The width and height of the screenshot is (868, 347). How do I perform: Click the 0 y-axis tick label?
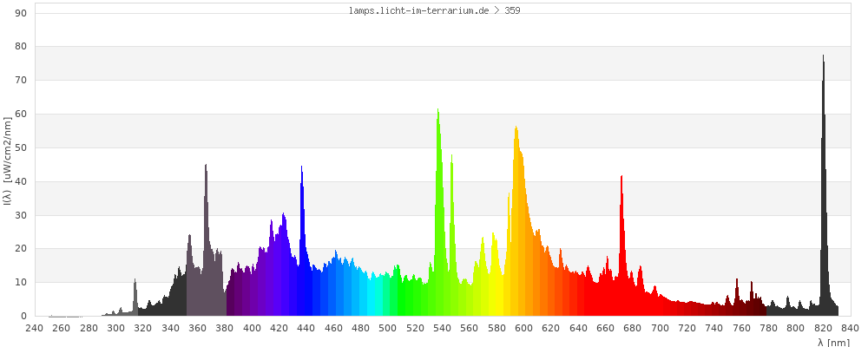click(23, 317)
